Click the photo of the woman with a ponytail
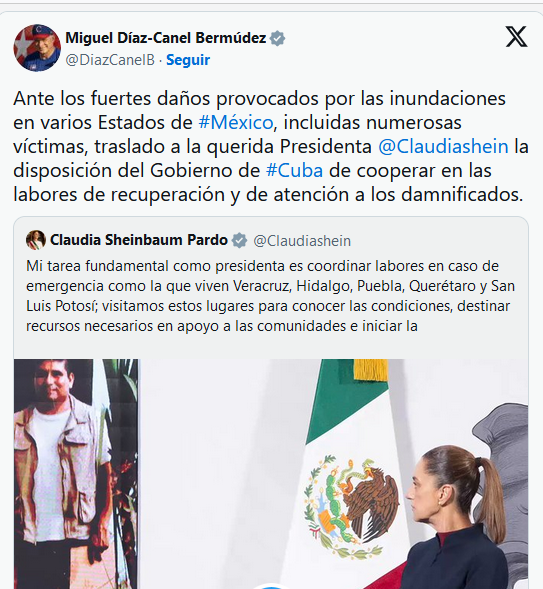 pos(456,517)
